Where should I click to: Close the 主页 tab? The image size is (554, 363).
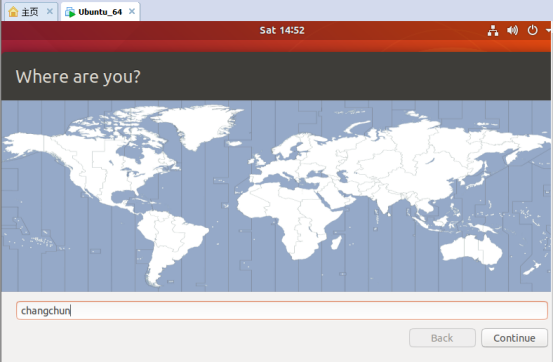tap(50, 11)
